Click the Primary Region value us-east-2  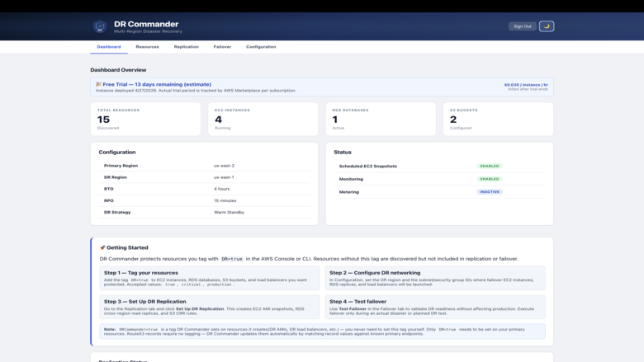coord(224,166)
